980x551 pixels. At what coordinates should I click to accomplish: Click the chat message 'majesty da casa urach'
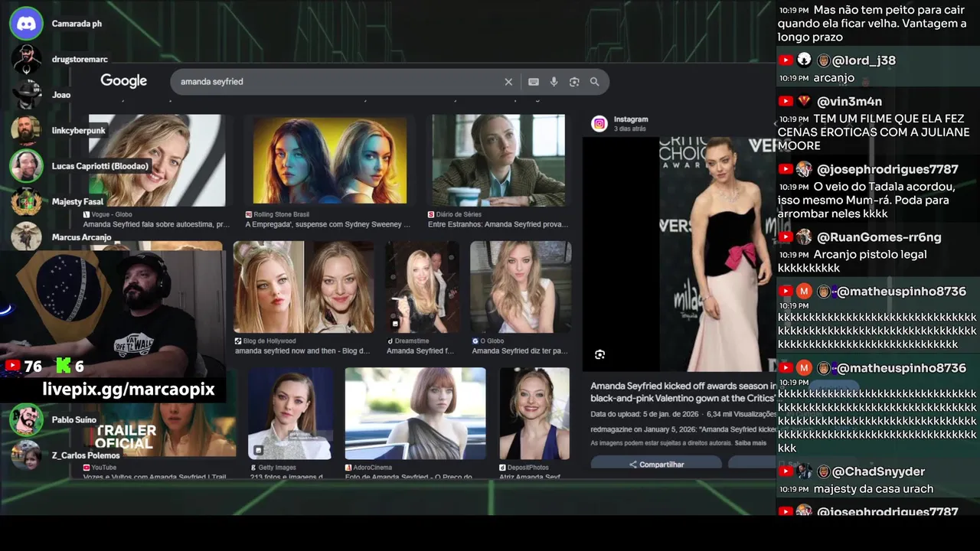874,489
